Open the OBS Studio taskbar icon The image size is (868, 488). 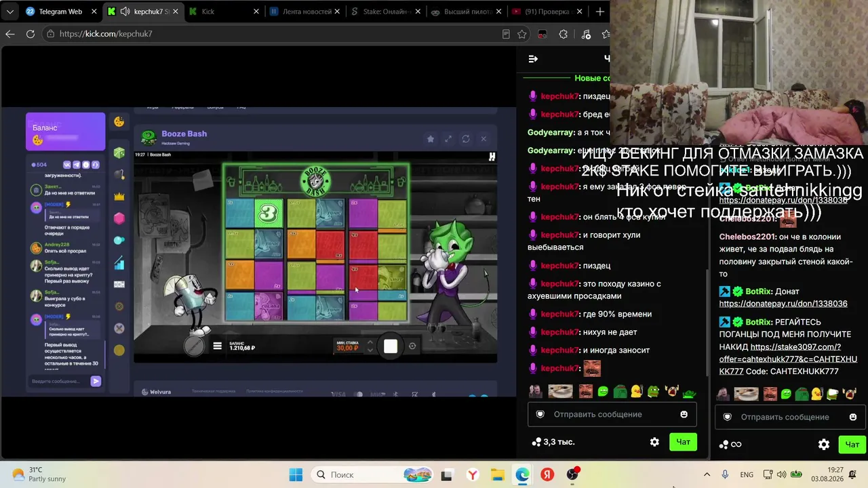[572, 474]
